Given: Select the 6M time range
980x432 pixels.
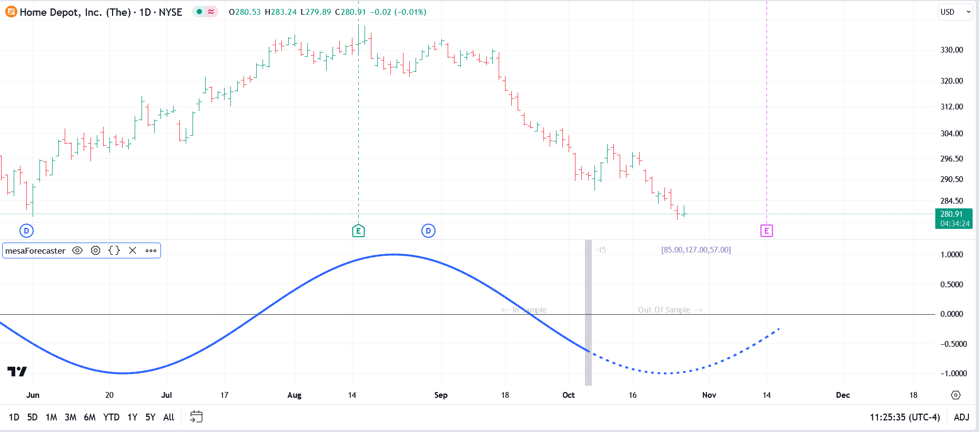Looking at the screenshot, I should [x=90, y=417].
